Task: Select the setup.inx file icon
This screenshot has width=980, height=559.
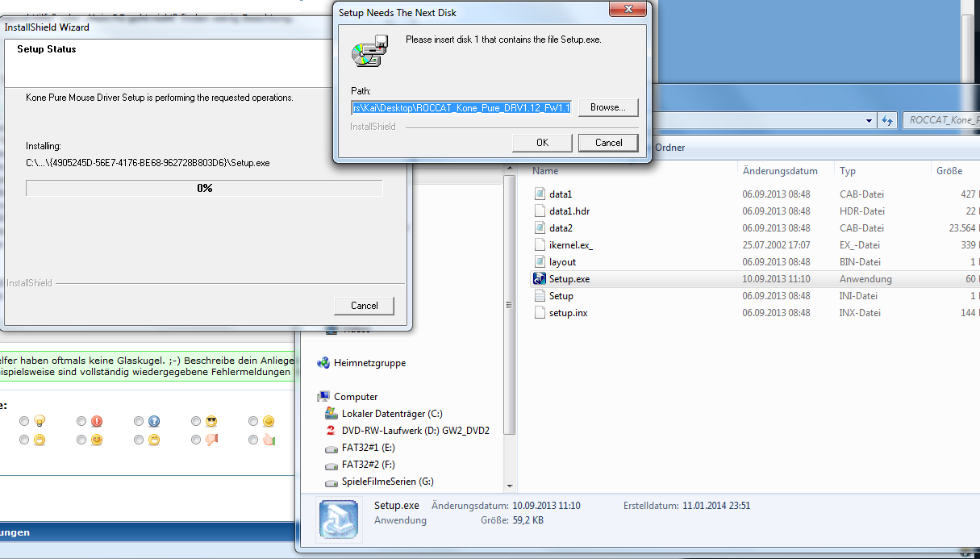Action: tap(541, 312)
